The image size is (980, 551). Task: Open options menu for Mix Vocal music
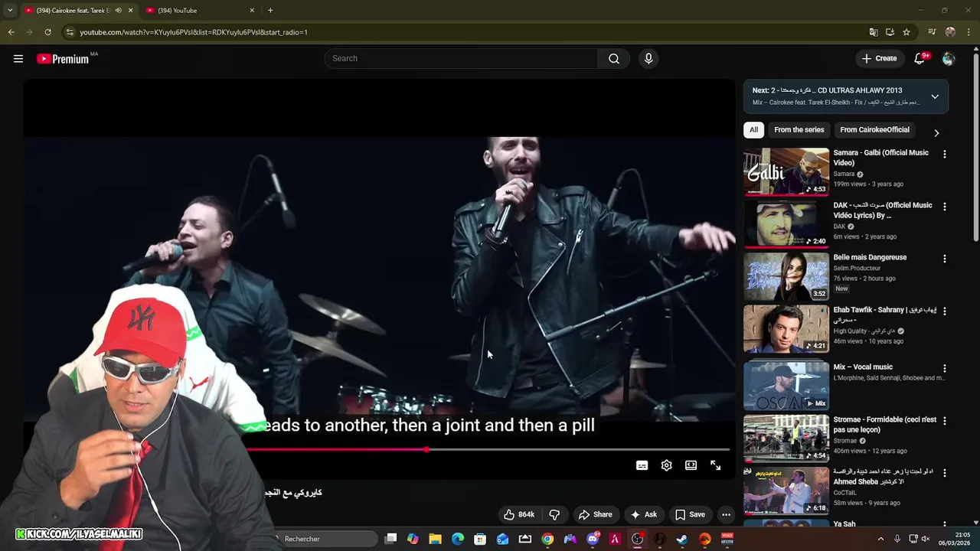point(944,368)
